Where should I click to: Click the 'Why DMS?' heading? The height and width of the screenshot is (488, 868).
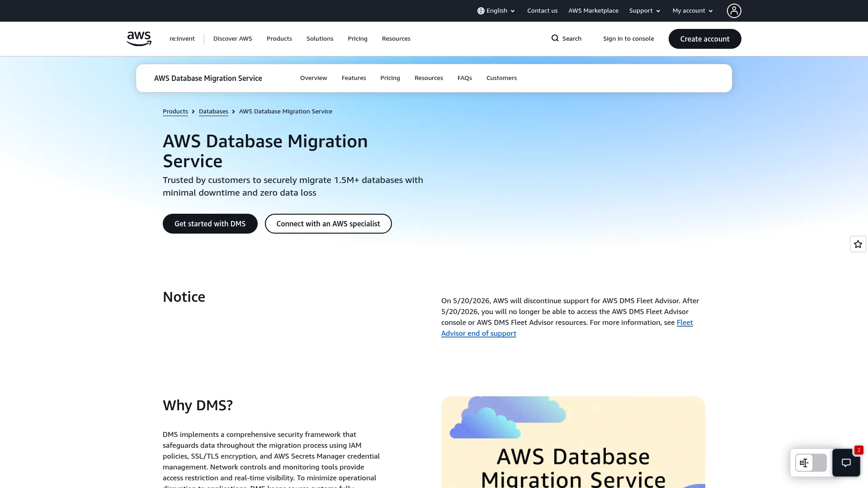point(198,405)
